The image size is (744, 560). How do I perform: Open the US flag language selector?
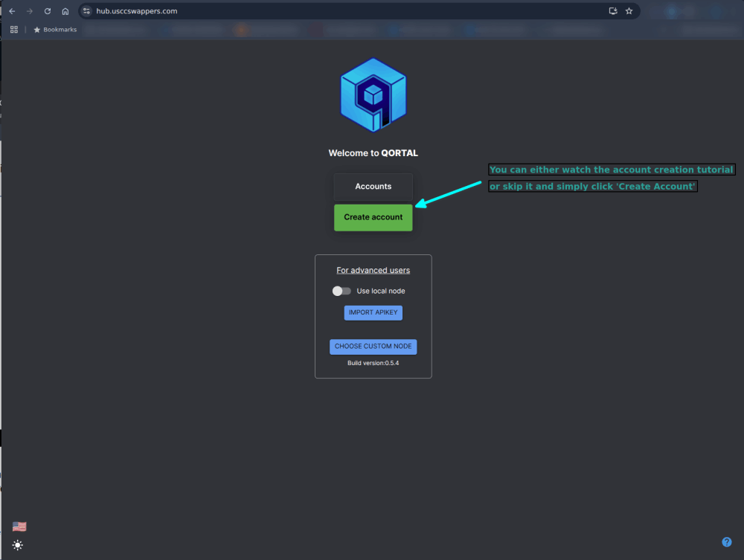(x=19, y=527)
